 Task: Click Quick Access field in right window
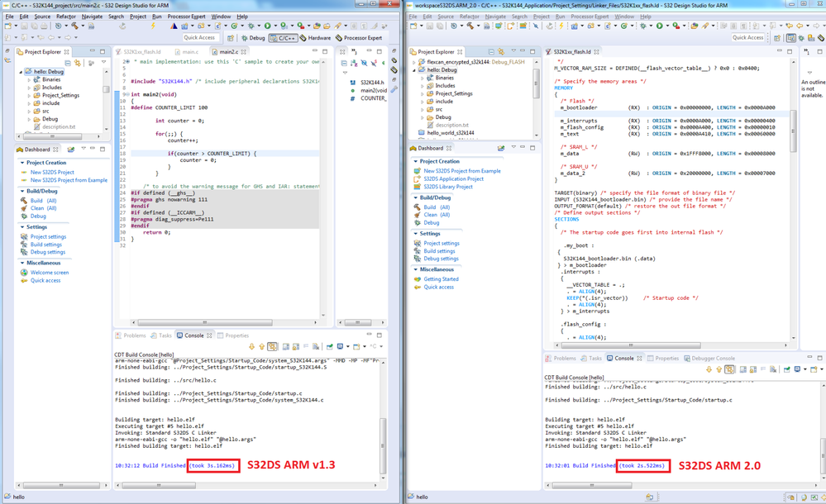click(x=748, y=37)
